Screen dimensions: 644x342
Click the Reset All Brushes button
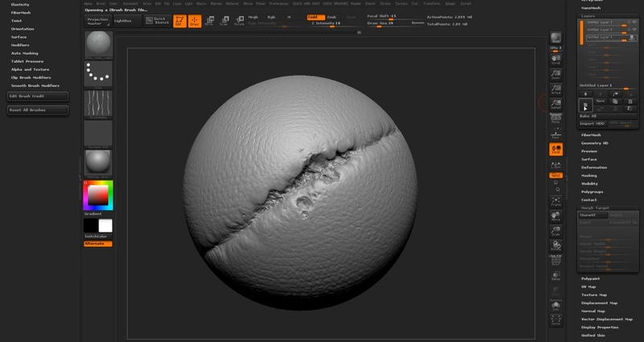point(37,109)
